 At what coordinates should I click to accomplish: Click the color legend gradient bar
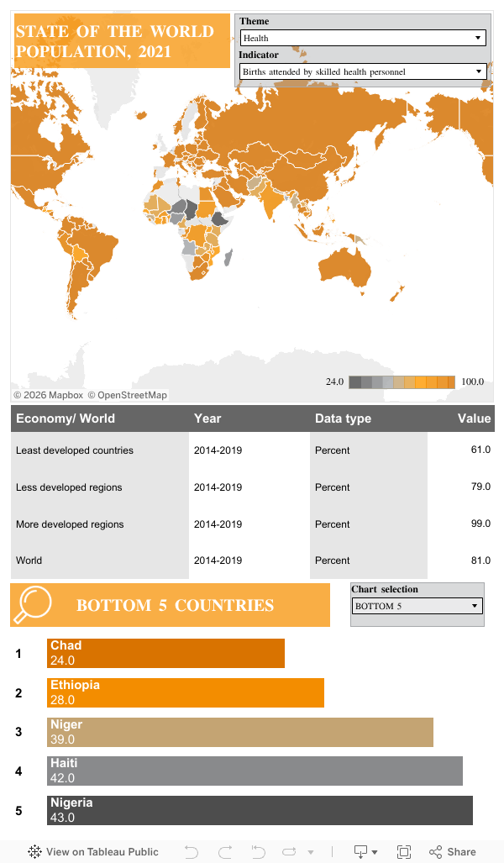pyautogui.click(x=402, y=382)
